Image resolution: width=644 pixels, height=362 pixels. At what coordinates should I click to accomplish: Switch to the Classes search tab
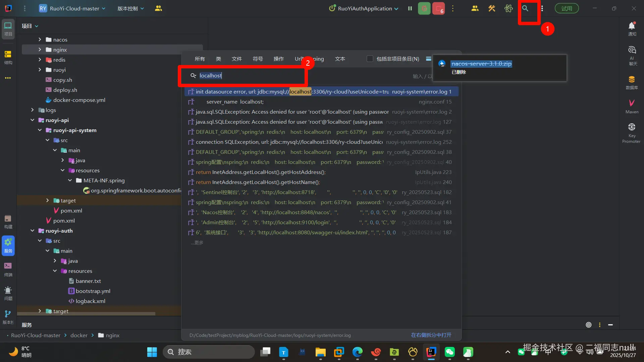(x=218, y=59)
